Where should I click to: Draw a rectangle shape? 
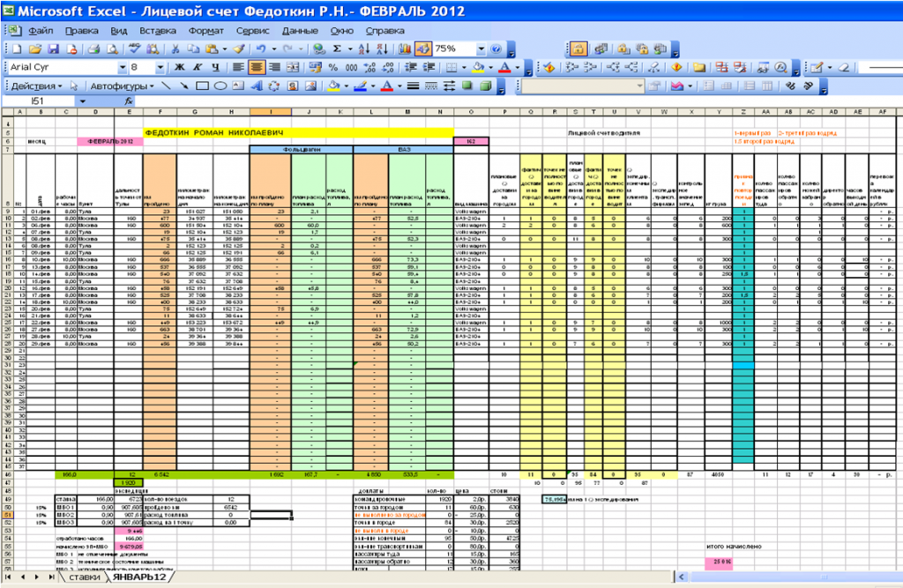202,86
